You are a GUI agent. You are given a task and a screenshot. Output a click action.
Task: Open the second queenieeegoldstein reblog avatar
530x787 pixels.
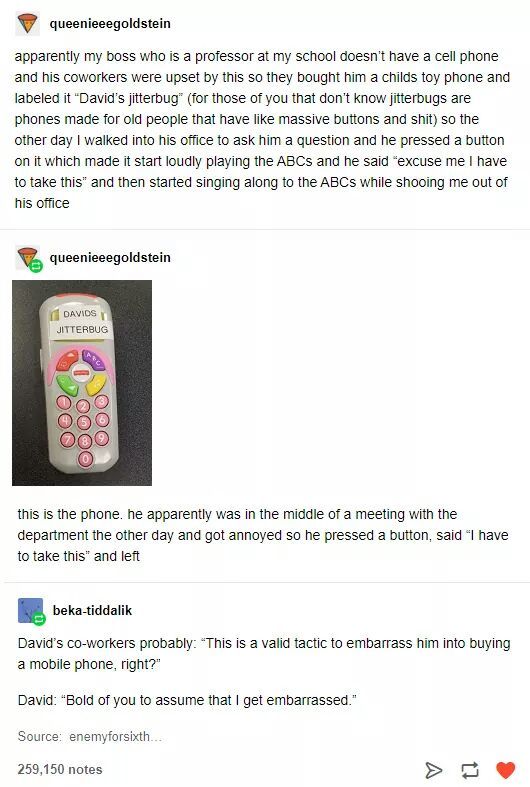[x=29, y=258]
